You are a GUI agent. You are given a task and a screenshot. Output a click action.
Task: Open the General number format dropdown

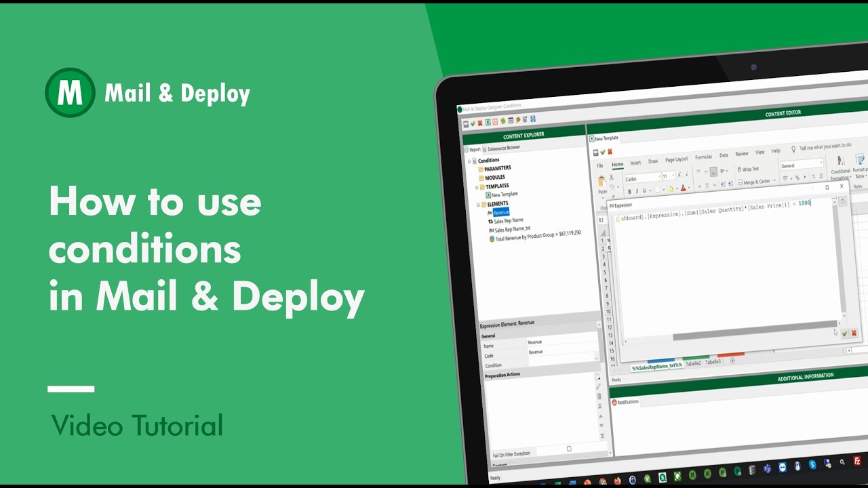click(x=821, y=163)
